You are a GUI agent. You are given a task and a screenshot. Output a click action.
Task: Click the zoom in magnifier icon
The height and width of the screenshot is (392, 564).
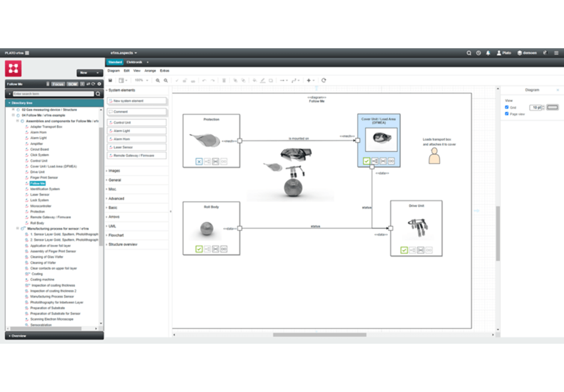(158, 80)
